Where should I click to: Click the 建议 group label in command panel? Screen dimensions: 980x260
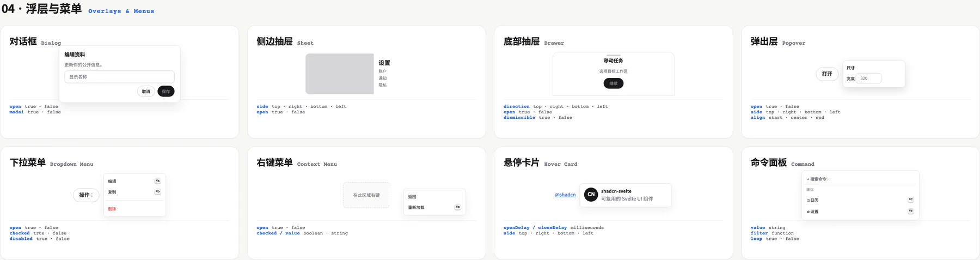tap(810, 190)
